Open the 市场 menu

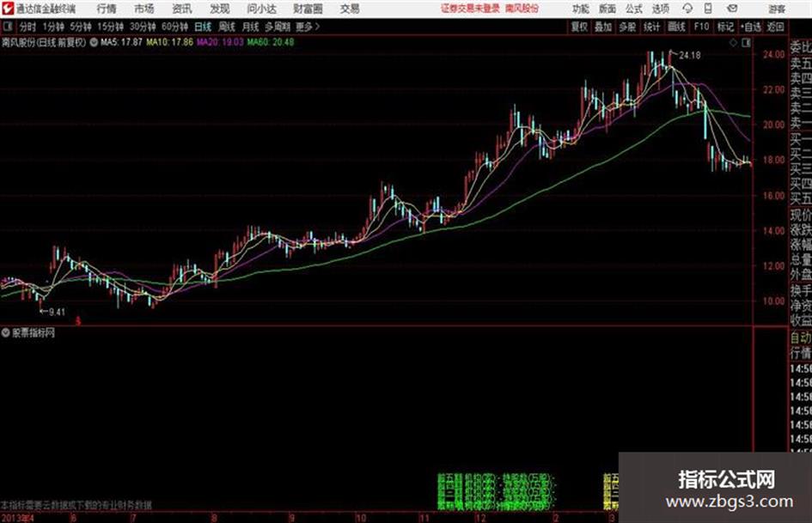pos(144,9)
